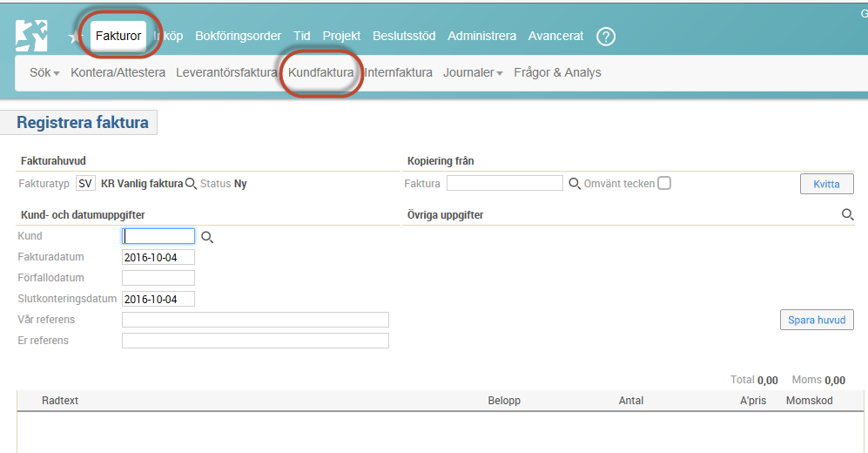Click the favorites star icon
The height and width of the screenshot is (453, 868).
pyautogui.click(x=74, y=37)
